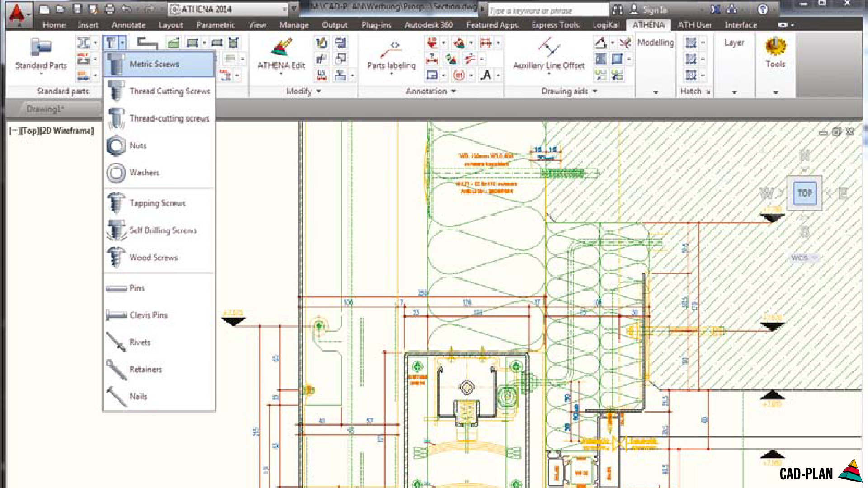This screenshot has width=868, height=488.
Task: Open the ATHENA 2014 workspace dropdown
Action: (229, 9)
